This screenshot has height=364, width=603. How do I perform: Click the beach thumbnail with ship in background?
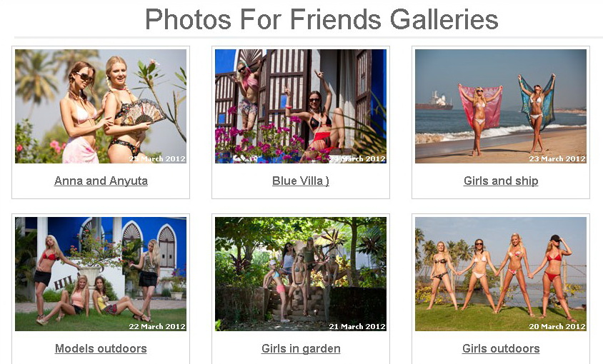(501, 106)
